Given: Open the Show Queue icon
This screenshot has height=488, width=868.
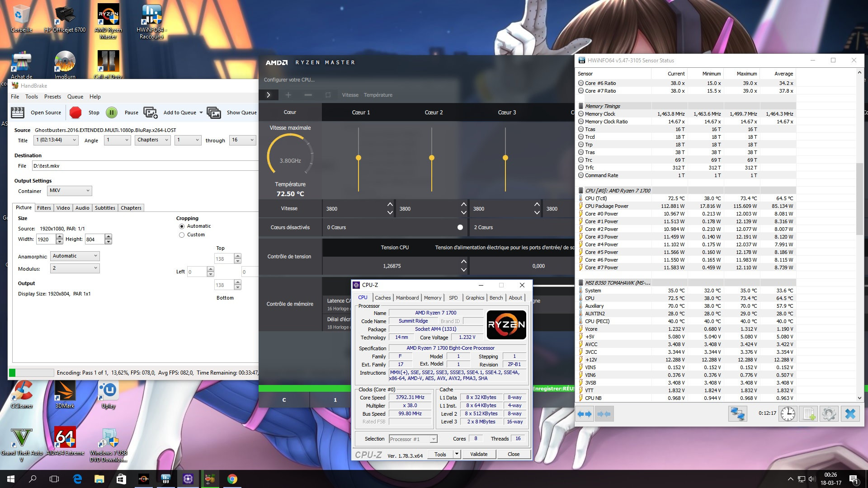Looking at the screenshot, I should click(214, 113).
